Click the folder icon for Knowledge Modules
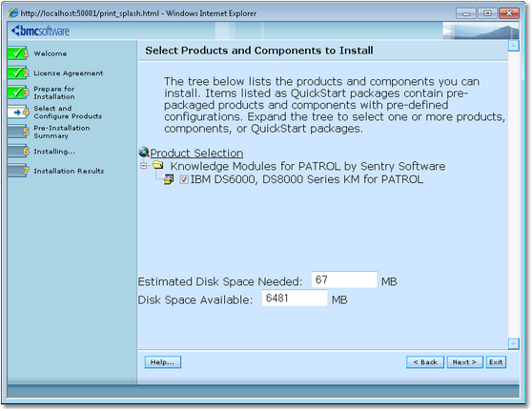Screen dimensions: 532x411 (x=157, y=165)
